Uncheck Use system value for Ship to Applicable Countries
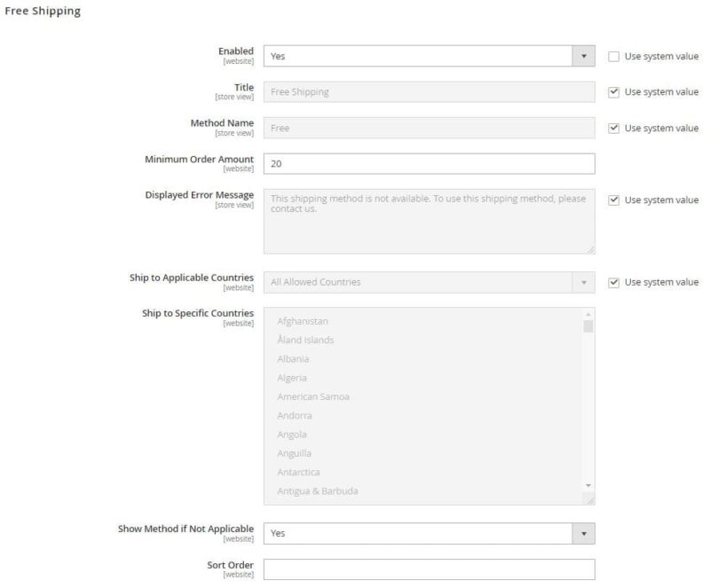Image resolution: width=710 pixels, height=588 pixels. point(613,282)
